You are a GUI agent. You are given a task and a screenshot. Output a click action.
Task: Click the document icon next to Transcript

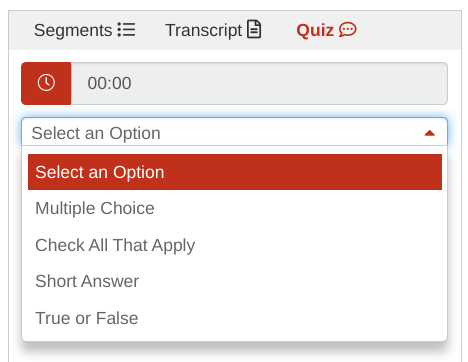pyautogui.click(x=254, y=29)
